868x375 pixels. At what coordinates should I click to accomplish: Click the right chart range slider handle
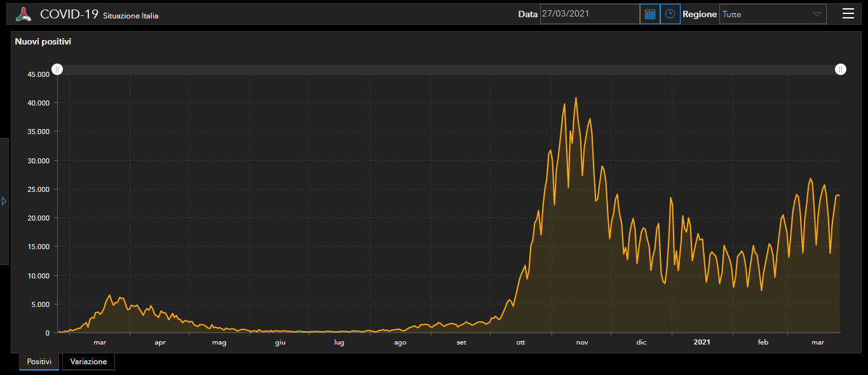point(841,69)
